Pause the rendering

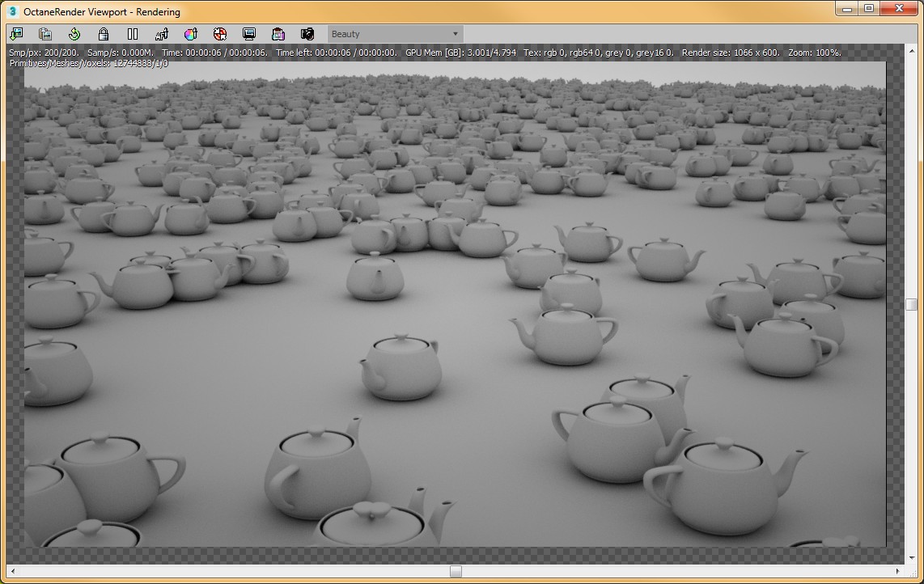(x=133, y=34)
